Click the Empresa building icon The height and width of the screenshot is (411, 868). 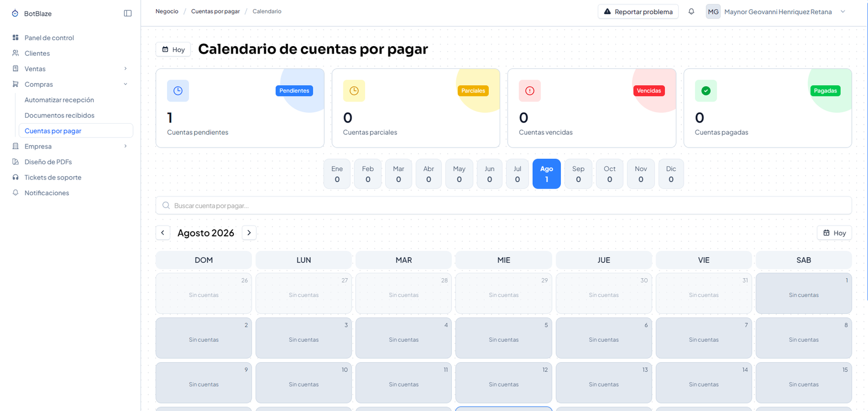pyautogui.click(x=15, y=146)
